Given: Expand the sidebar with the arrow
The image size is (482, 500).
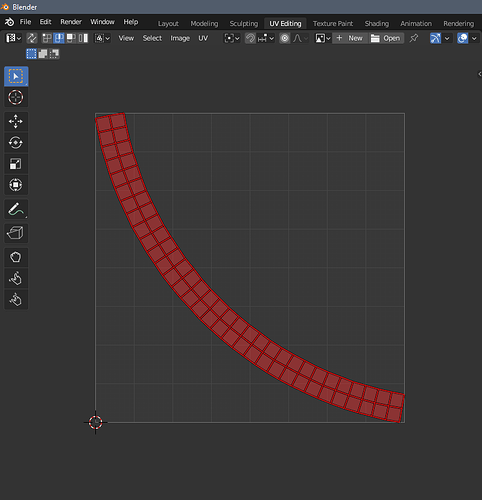Looking at the screenshot, I should 480,74.
